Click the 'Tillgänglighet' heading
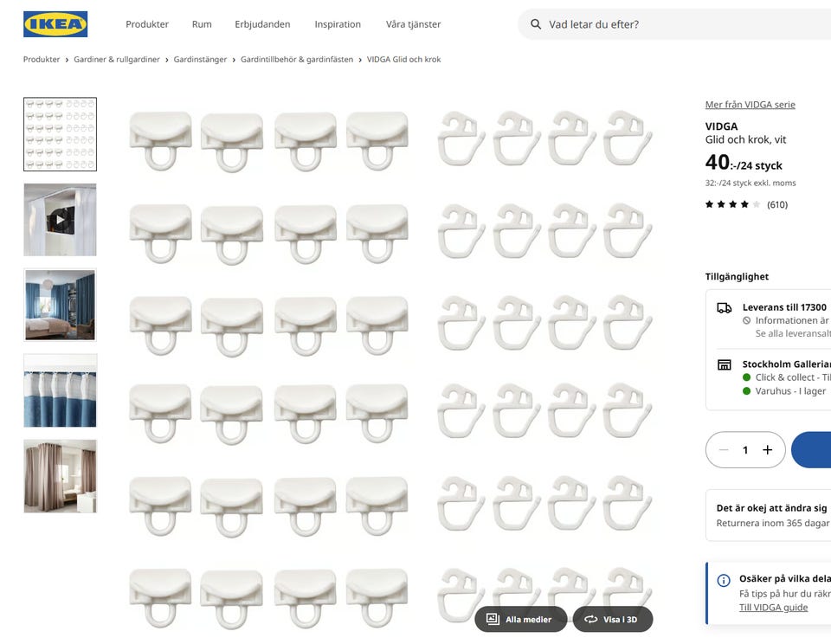 [x=737, y=277]
